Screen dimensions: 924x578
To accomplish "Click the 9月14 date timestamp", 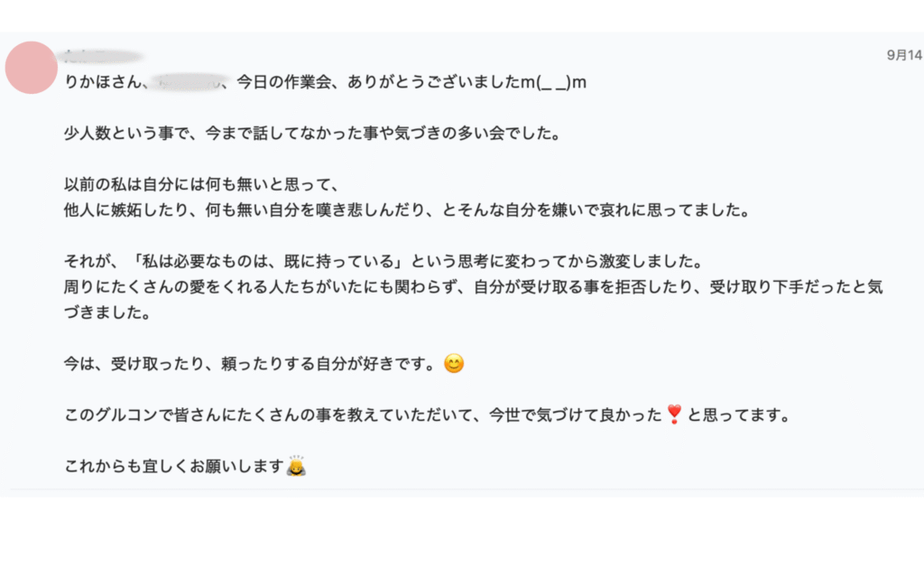I will [x=904, y=55].
